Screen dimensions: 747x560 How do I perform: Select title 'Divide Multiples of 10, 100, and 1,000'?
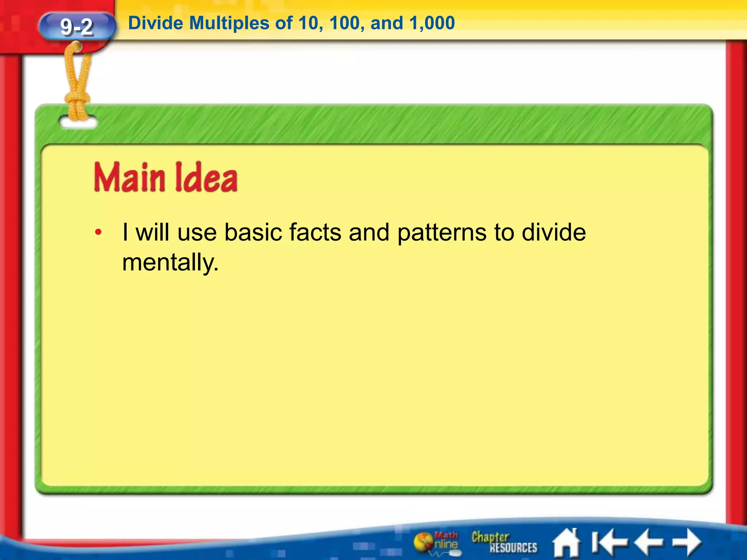coord(291,23)
